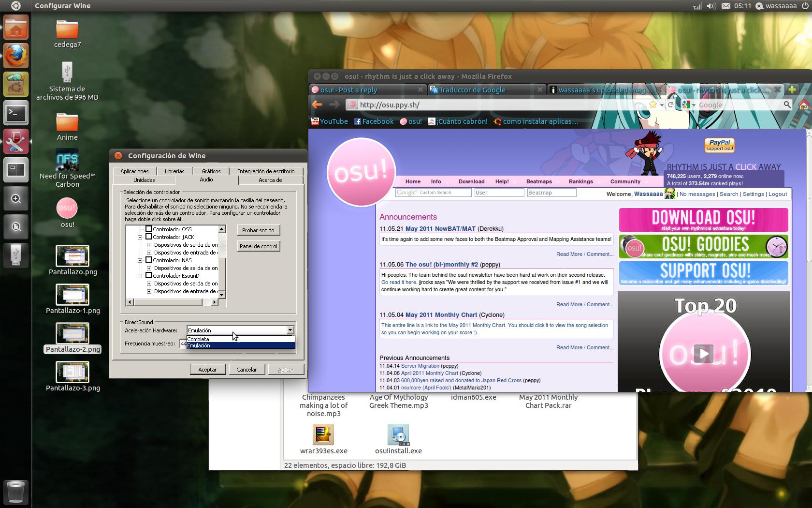Check the Controlador OSS checkbox
Screen dimensions: 812x508
pos(149,229)
